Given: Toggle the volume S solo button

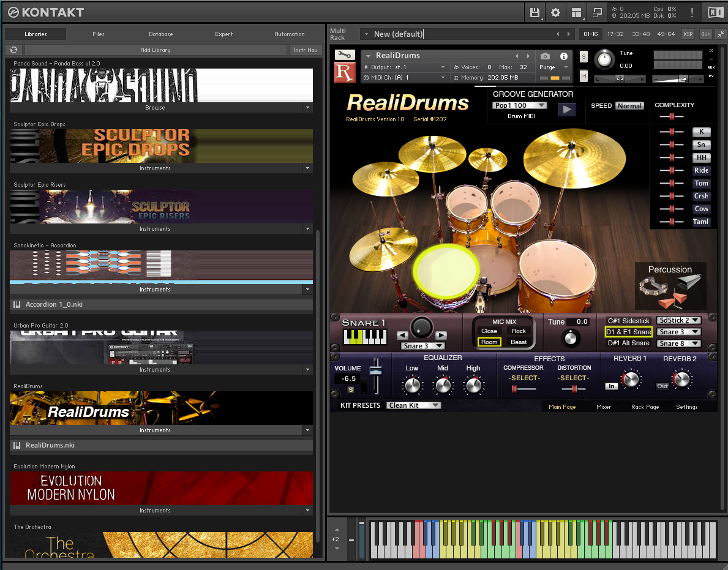Looking at the screenshot, I should point(351,390).
